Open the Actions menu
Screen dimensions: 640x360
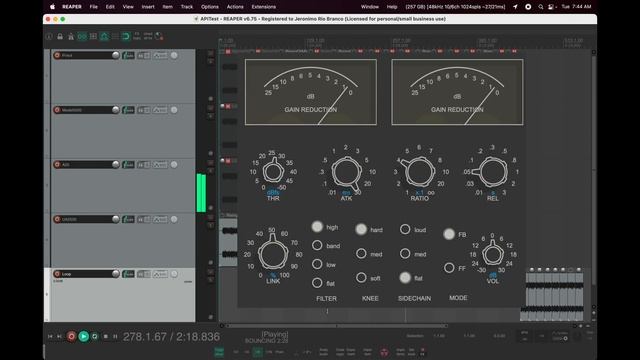click(235, 7)
